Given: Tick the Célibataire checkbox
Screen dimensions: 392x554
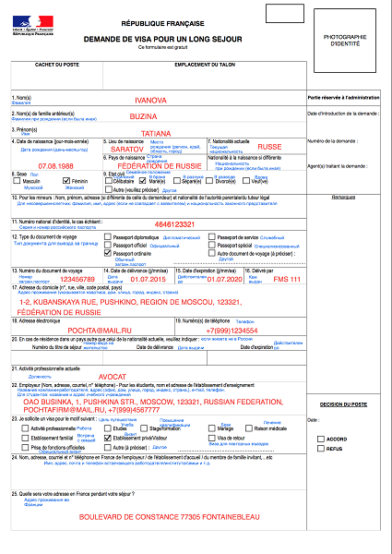Looking at the screenshot, I should (x=109, y=181).
